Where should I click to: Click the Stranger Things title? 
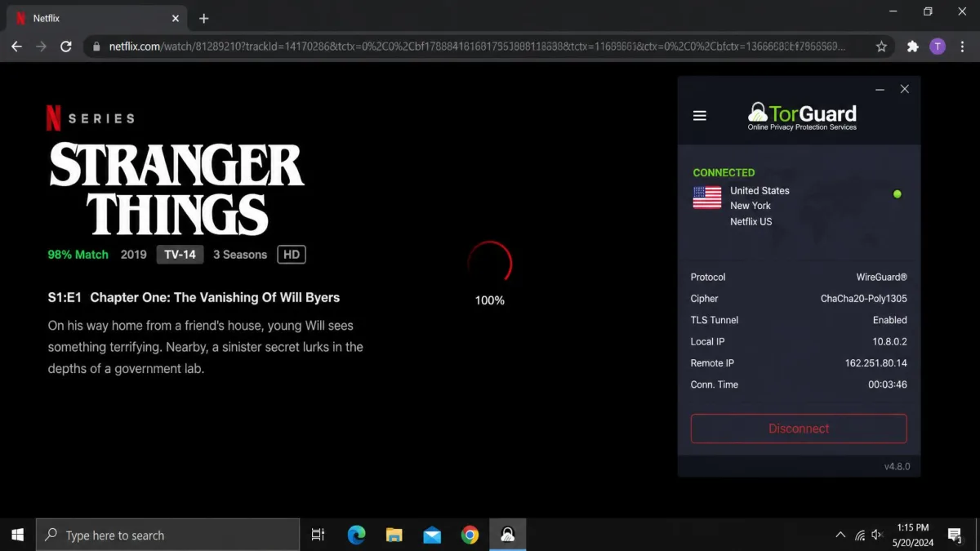[176, 189]
